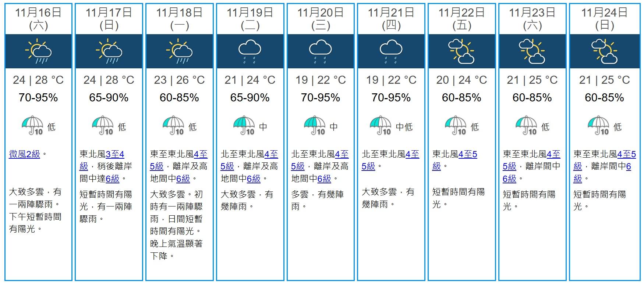The image size is (644, 284).
Task: Click the November 19 rain cloud icon
Action: click(250, 52)
